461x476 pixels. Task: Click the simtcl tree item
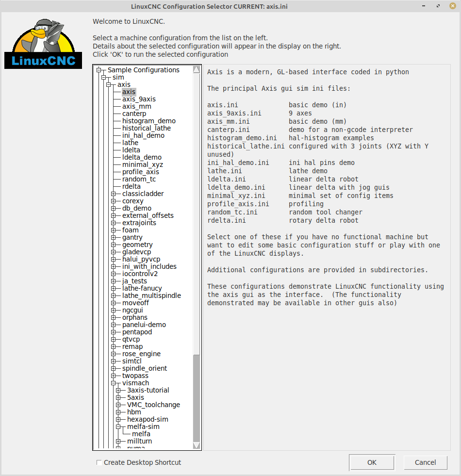point(132,361)
